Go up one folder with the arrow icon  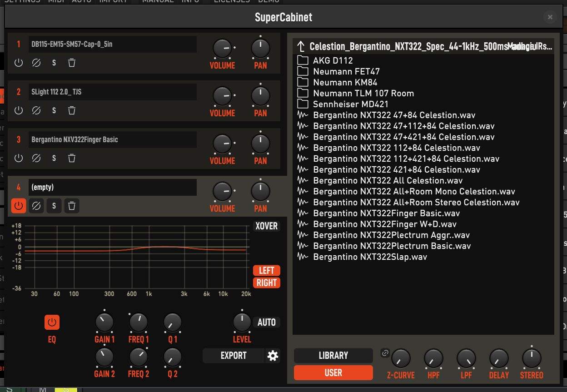click(x=300, y=46)
